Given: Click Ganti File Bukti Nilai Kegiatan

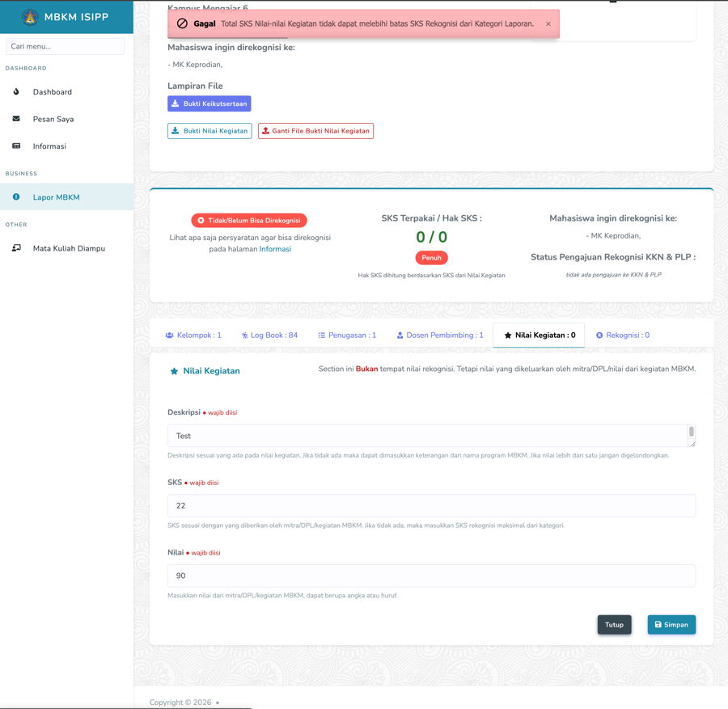Looking at the screenshot, I should [315, 131].
